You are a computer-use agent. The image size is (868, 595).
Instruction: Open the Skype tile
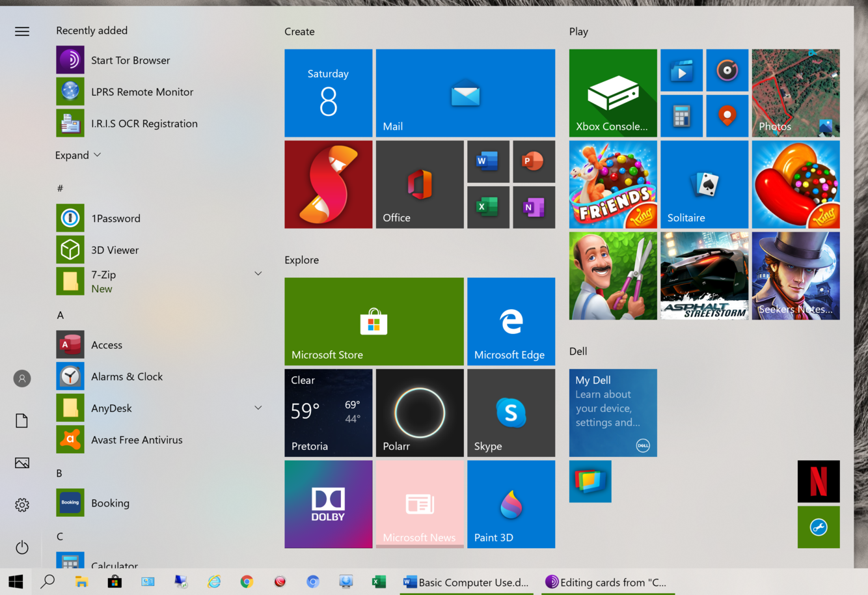tap(511, 413)
